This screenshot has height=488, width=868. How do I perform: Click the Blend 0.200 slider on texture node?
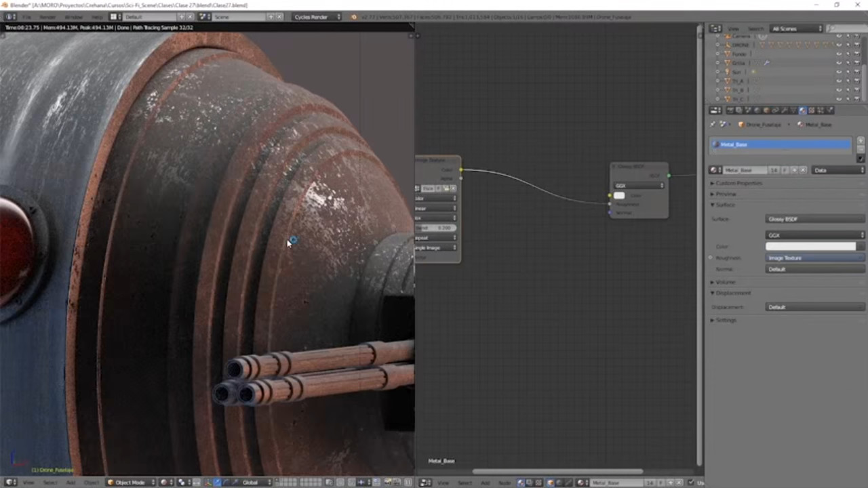pos(436,228)
